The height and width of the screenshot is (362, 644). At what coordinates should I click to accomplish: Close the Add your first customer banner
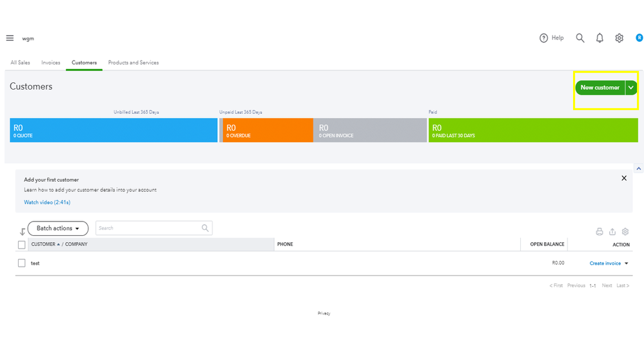coord(624,178)
